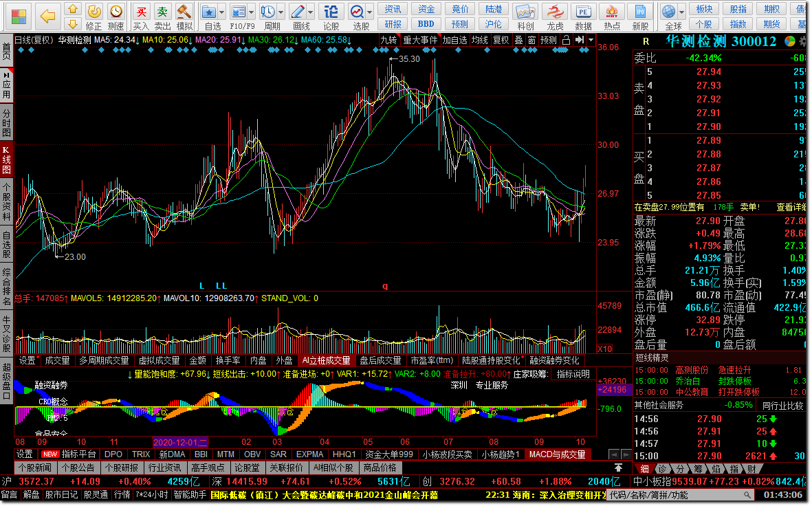Open the 热点 hot topics flame icon
Screen dimensions: 812x506
click(x=612, y=12)
